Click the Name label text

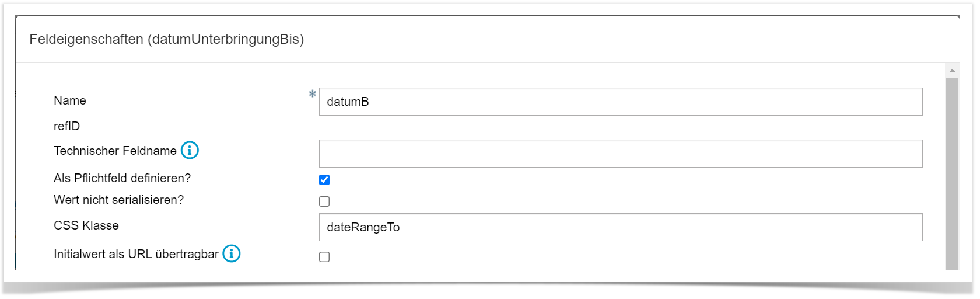coord(70,100)
